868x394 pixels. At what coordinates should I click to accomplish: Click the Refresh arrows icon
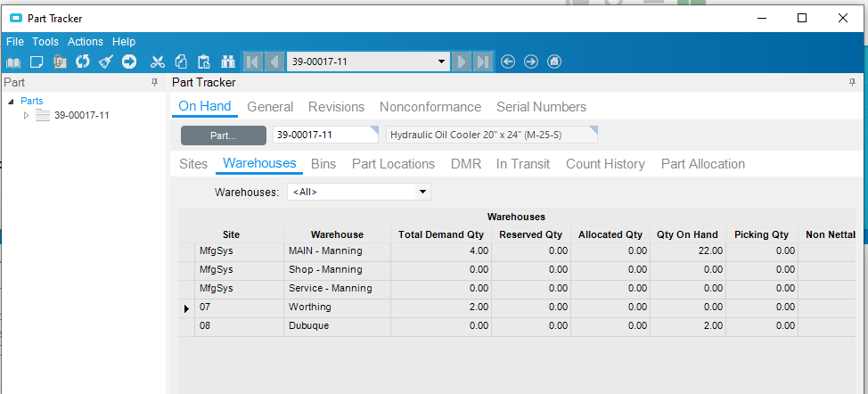pos(83,62)
